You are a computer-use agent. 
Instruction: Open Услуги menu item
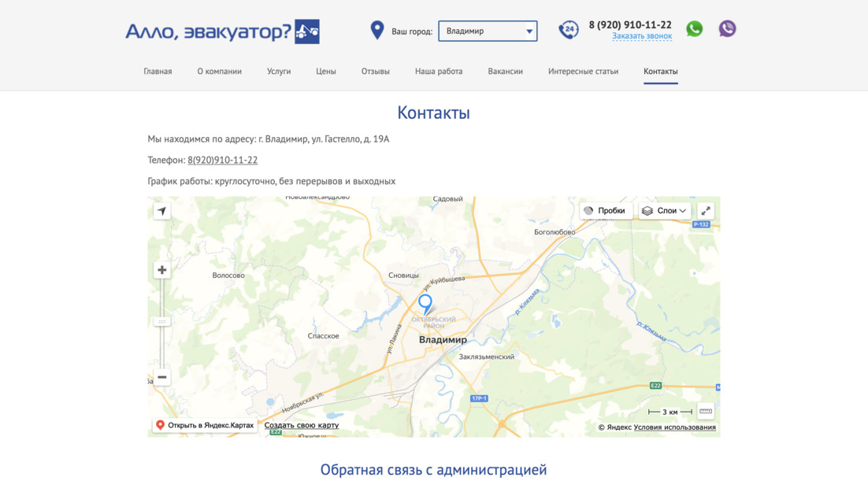tap(279, 72)
